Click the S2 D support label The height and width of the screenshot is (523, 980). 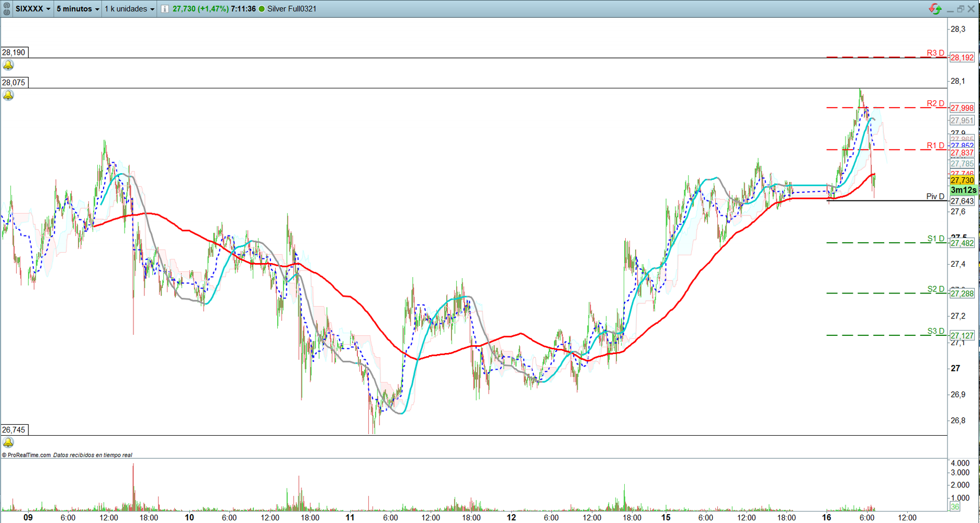(936, 289)
